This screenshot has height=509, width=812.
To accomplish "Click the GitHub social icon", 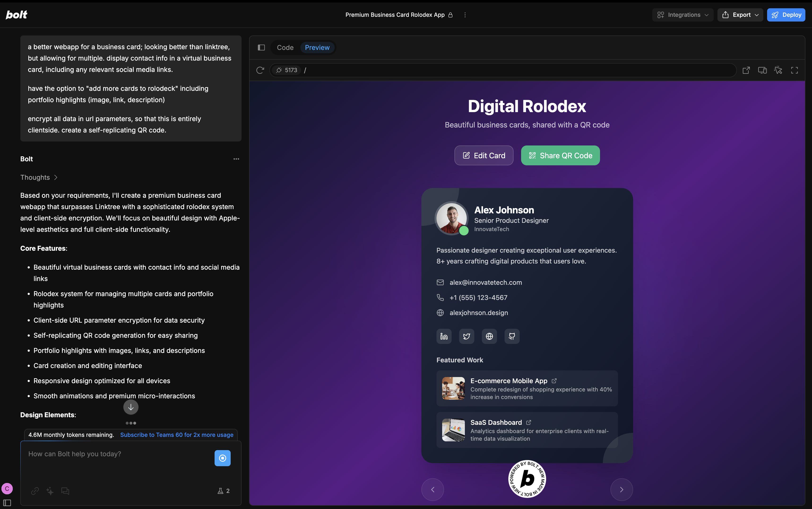I will coord(512,336).
